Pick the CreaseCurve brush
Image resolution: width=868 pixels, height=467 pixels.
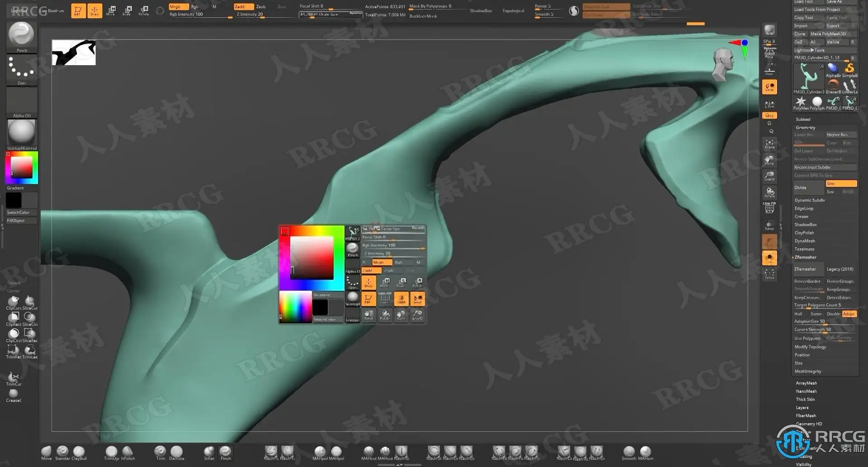[14, 396]
